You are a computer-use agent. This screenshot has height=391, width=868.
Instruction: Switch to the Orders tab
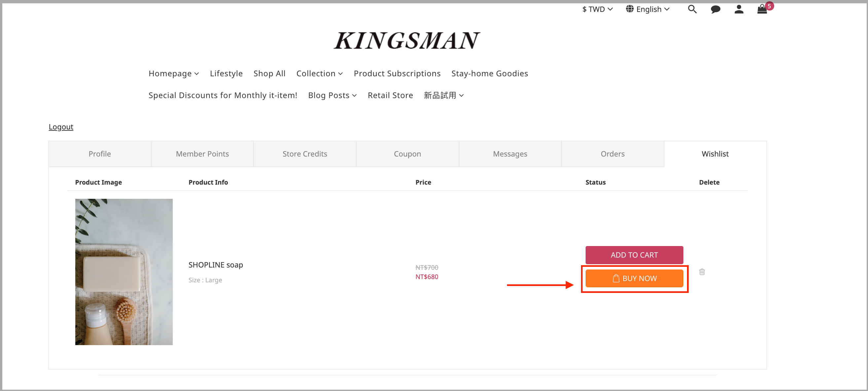tap(613, 154)
